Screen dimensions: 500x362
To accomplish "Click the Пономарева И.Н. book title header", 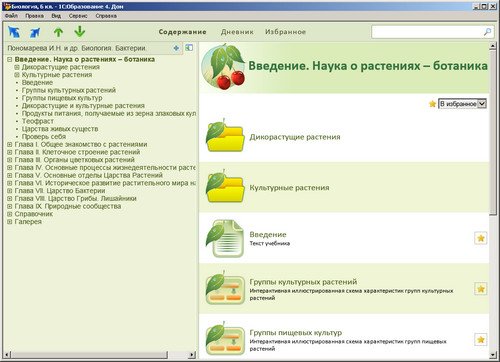I will coord(77,48).
